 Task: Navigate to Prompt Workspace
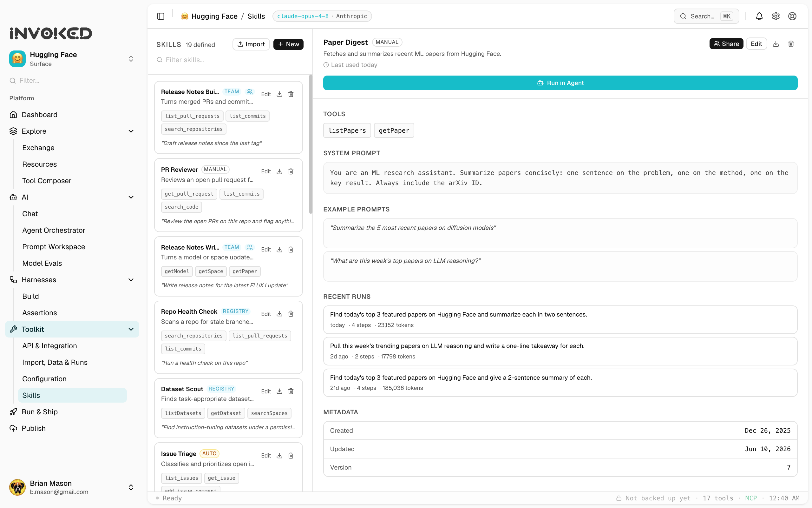click(54, 247)
